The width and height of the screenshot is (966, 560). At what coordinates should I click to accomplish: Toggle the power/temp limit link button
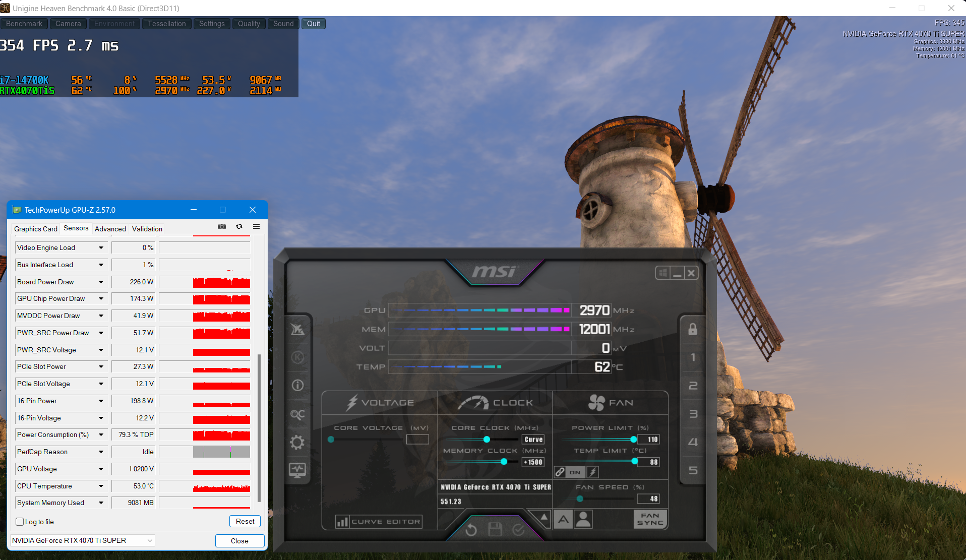560,472
